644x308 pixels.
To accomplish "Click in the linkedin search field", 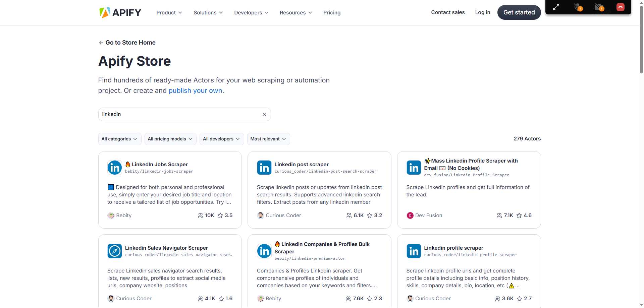I will [181, 114].
